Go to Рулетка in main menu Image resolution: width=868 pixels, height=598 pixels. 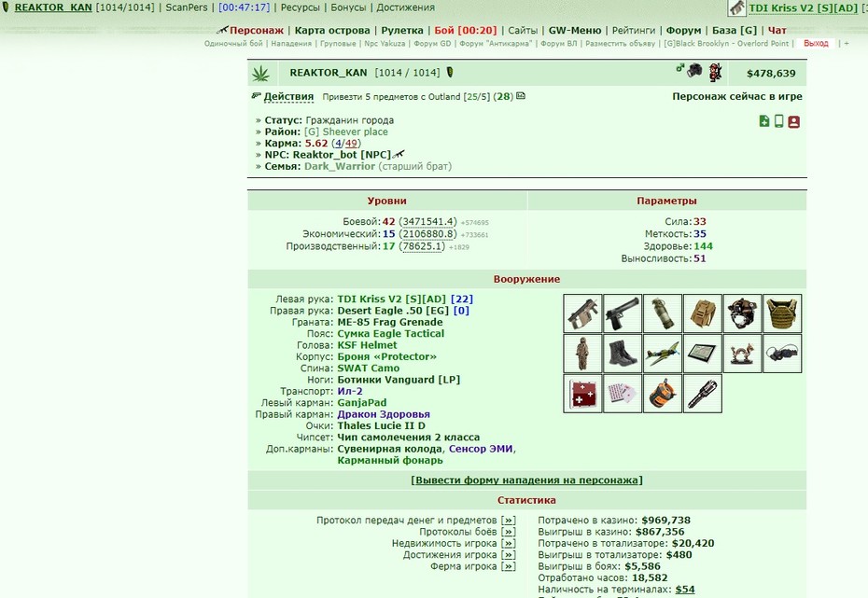pyautogui.click(x=402, y=30)
